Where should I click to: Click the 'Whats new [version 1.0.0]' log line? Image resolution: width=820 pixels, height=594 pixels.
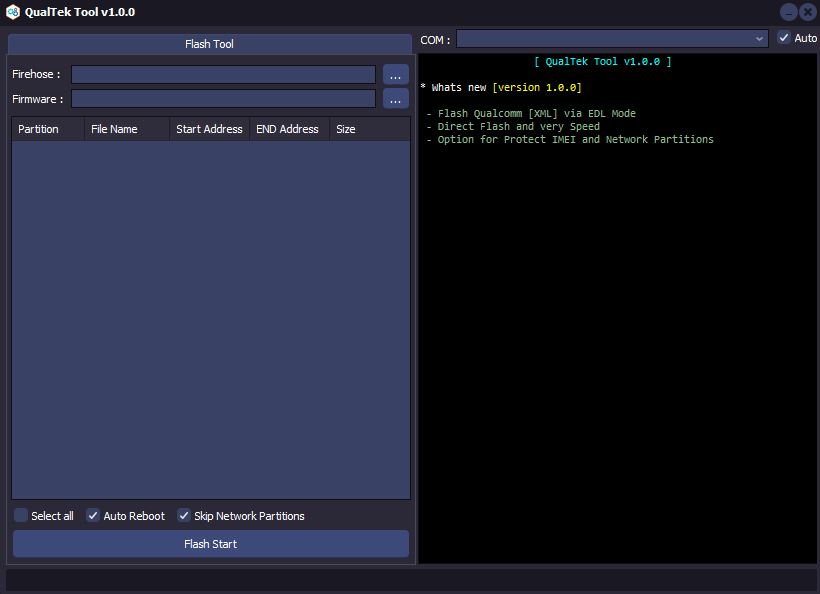point(501,87)
